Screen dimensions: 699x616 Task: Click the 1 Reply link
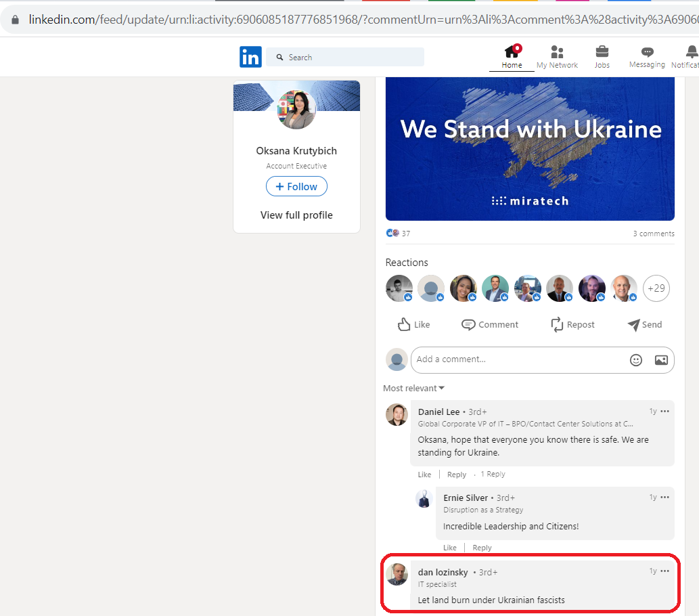pos(493,474)
